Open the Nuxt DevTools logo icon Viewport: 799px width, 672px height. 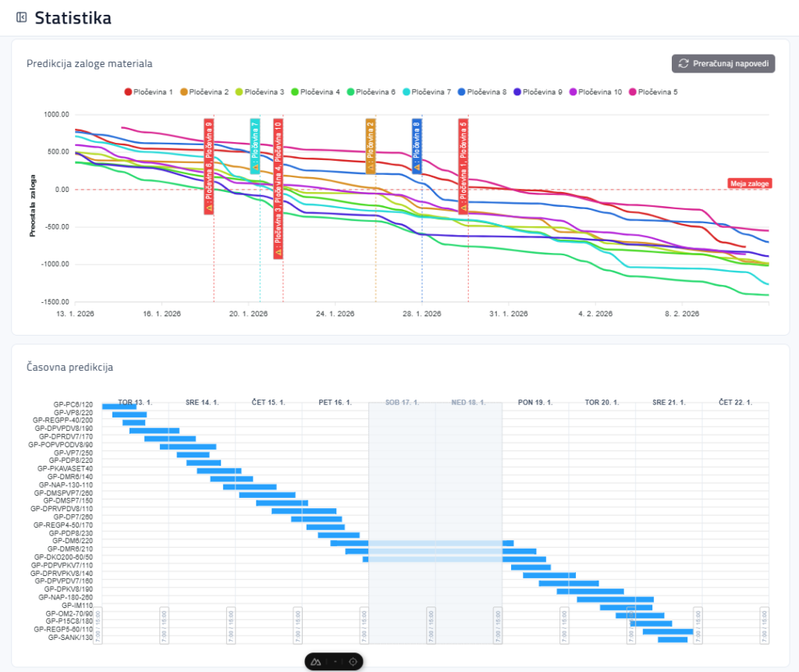[317, 661]
